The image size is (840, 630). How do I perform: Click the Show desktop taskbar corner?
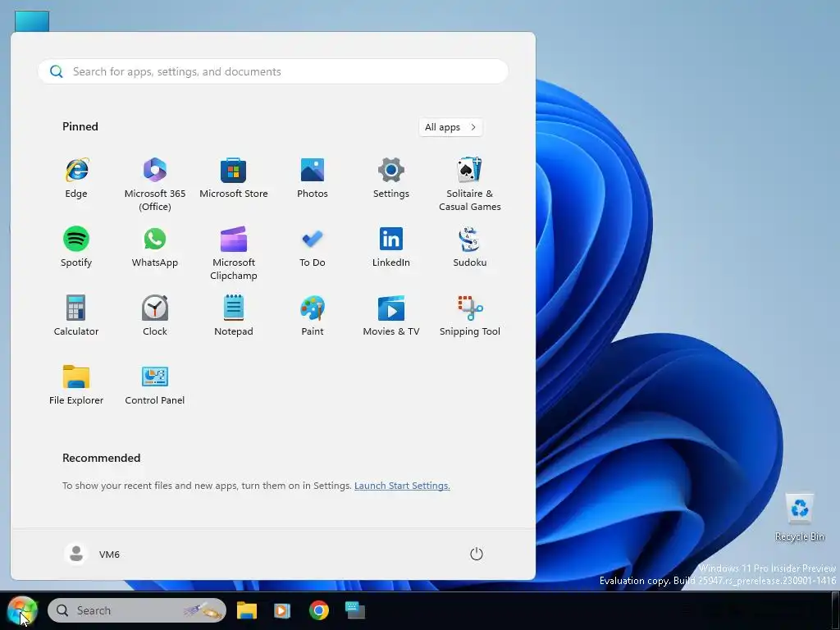[x=838, y=610]
